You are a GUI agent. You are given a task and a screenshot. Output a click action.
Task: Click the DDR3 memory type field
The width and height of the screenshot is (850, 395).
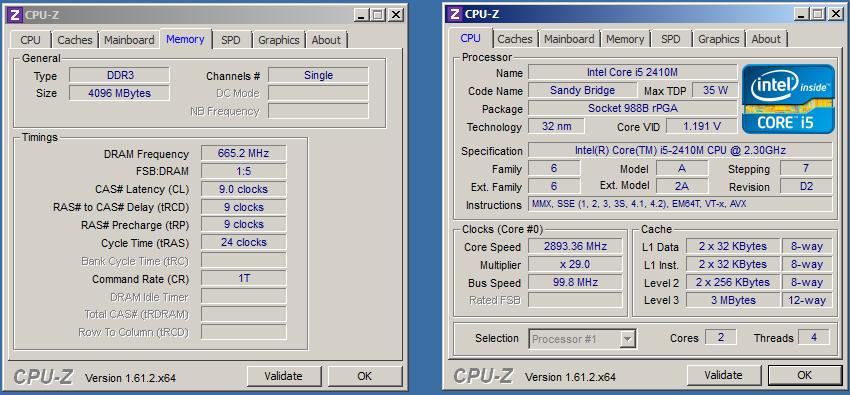click(119, 75)
